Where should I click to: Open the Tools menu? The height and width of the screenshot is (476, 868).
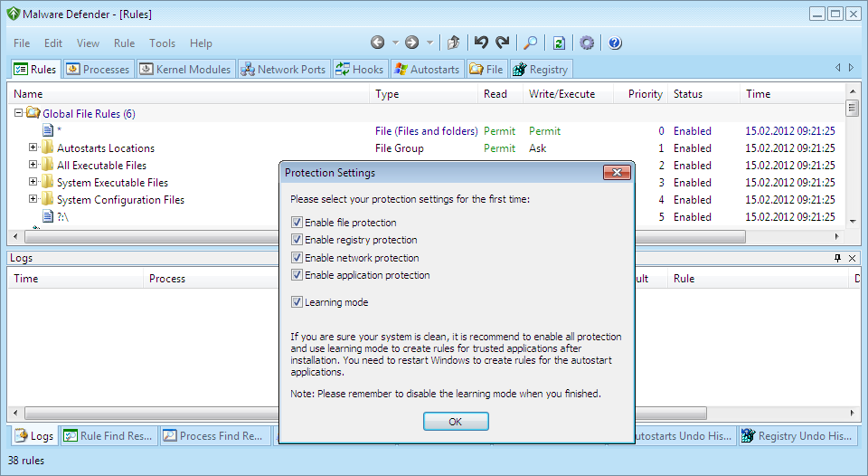[x=162, y=43]
